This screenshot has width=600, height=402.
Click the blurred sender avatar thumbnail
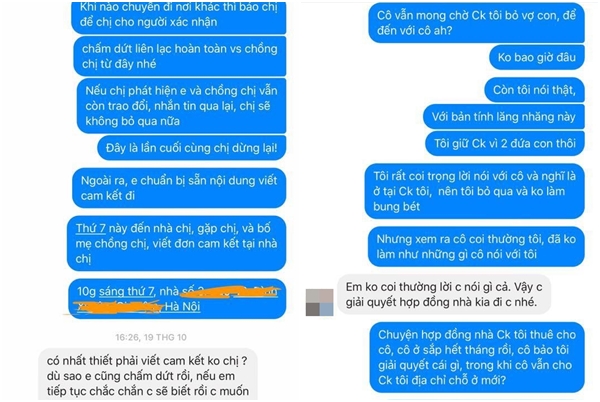point(319,302)
